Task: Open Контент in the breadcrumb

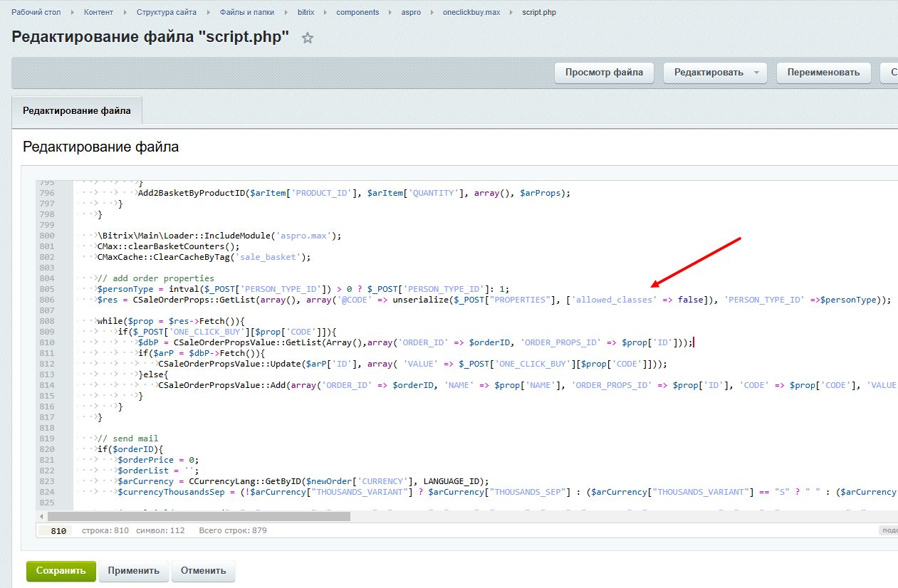Action: coord(98,12)
